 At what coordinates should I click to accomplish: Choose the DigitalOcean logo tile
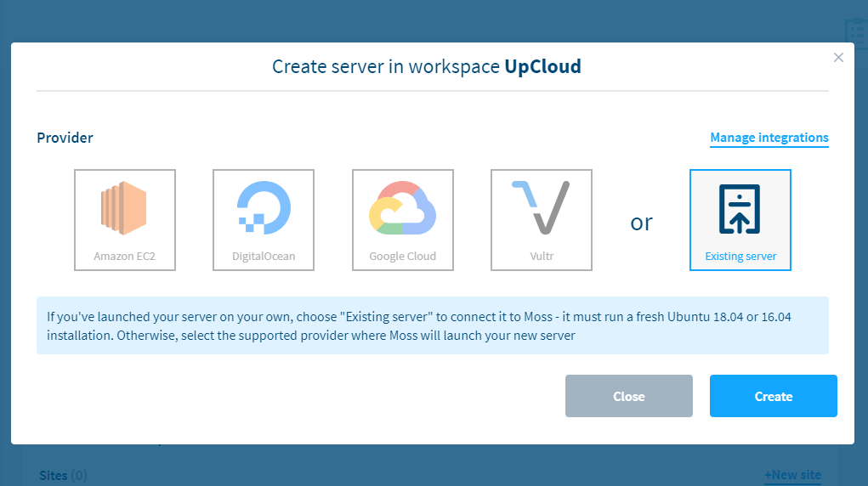(x=264, y=208)
